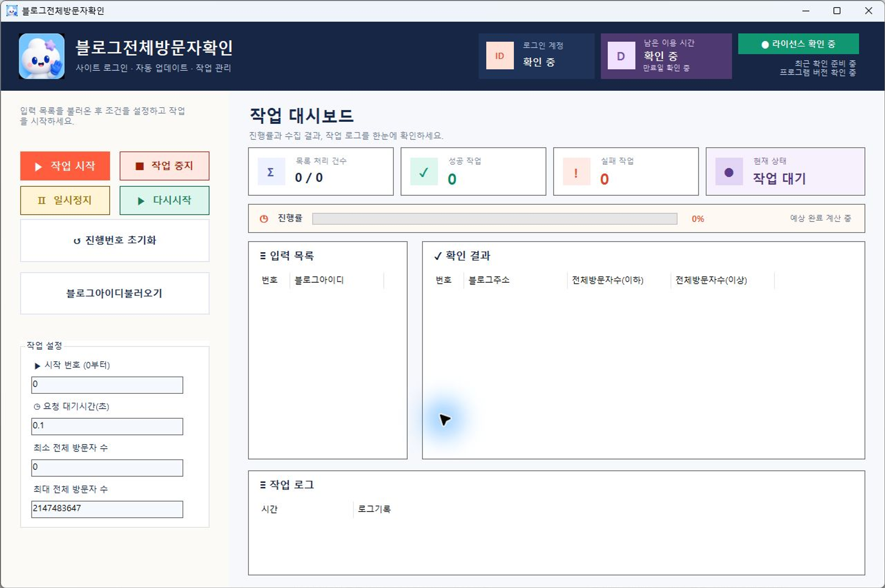Viewport: 885px width, 588px height.
Task: Resume with the 다시시작 button
Action: pos(164,200)
